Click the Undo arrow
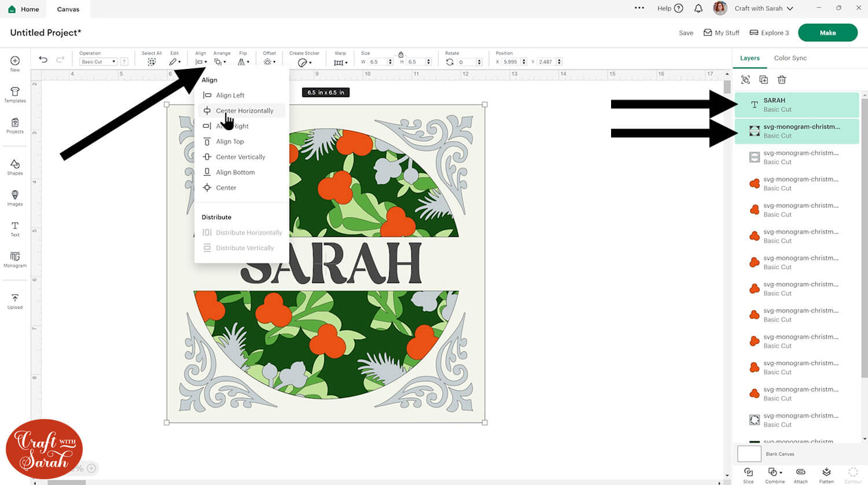Viewport: 868px width, 485px height. 43,60
